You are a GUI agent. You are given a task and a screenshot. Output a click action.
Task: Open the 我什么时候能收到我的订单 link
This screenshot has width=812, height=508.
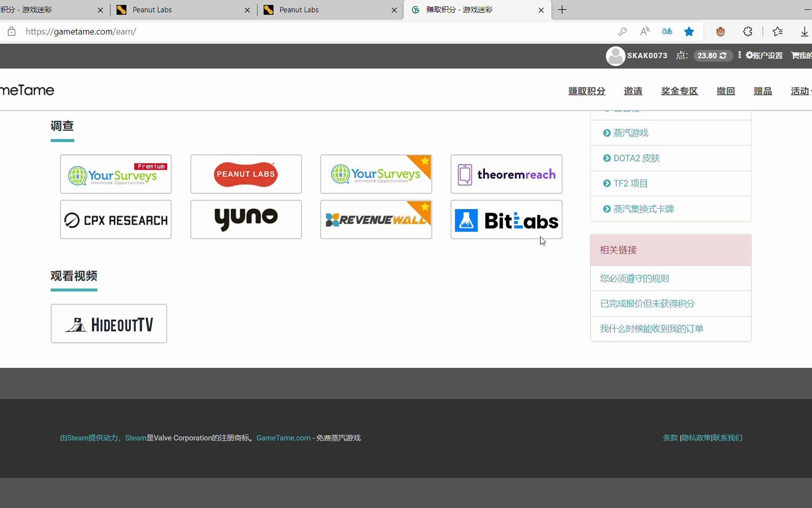652,329
